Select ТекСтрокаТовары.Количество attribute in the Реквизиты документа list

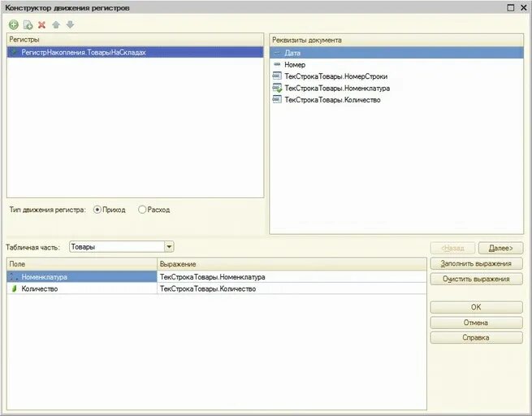(396, 100)
